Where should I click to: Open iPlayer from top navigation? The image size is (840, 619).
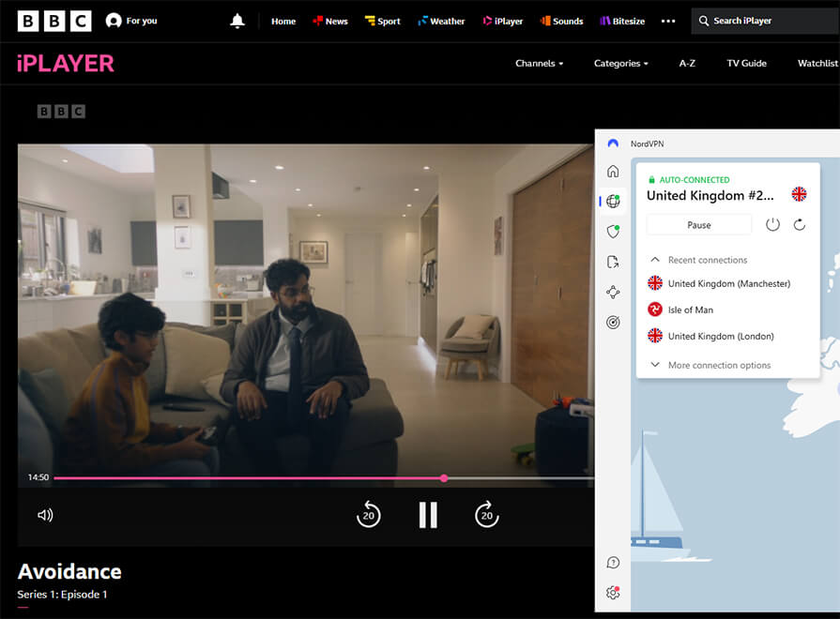pyautogui.click(x=502, y=21)
